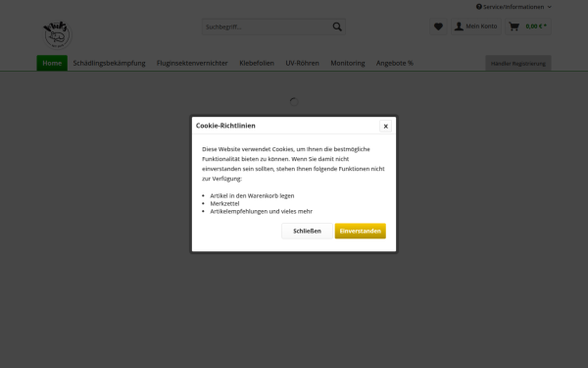The image size is (588, 368).
Task: Open the Schädlingsbekämpfung menu
Action: 109,63
